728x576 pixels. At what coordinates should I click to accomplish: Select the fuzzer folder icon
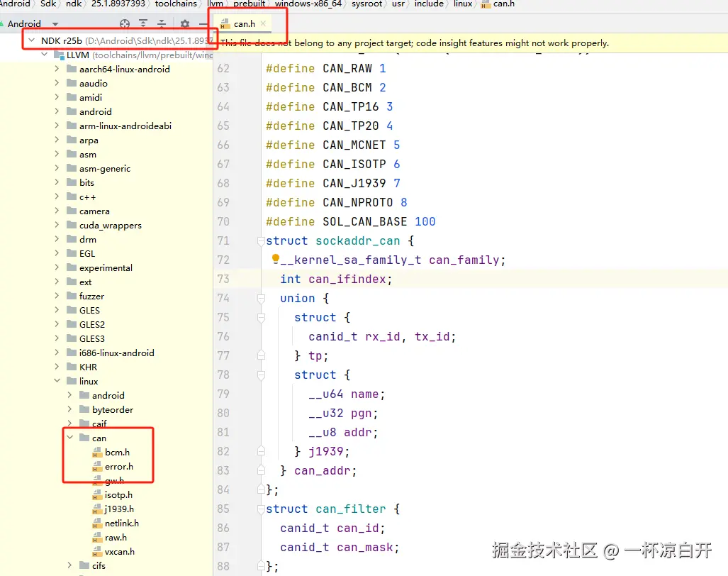coord(72,296)
